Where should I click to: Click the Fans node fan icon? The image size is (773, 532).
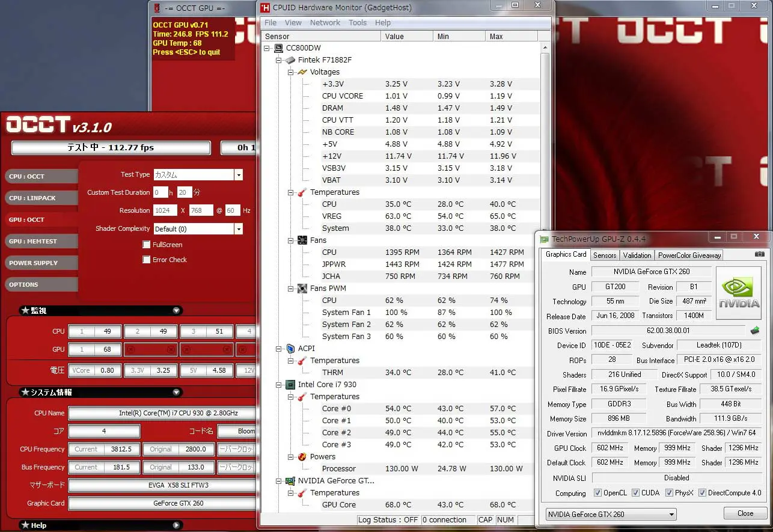click(x=302, y=240)
